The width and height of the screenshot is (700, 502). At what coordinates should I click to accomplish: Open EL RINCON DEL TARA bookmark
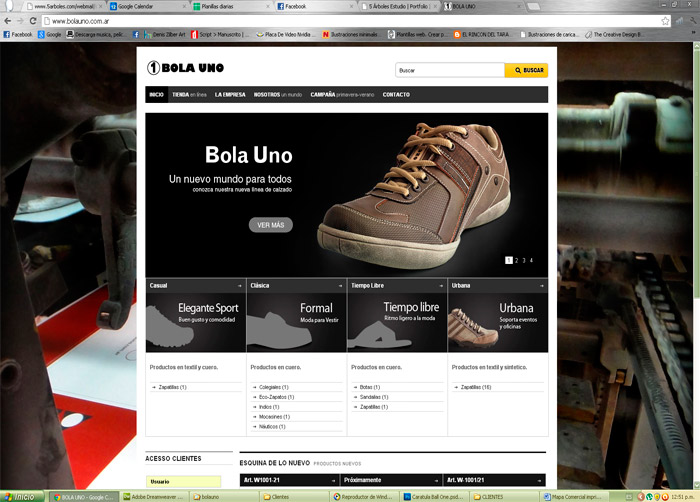coord(481,34)
